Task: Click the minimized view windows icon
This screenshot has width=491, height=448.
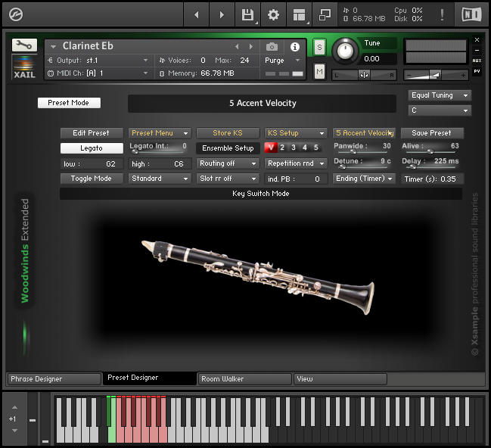Action: [x=325, y=14]
